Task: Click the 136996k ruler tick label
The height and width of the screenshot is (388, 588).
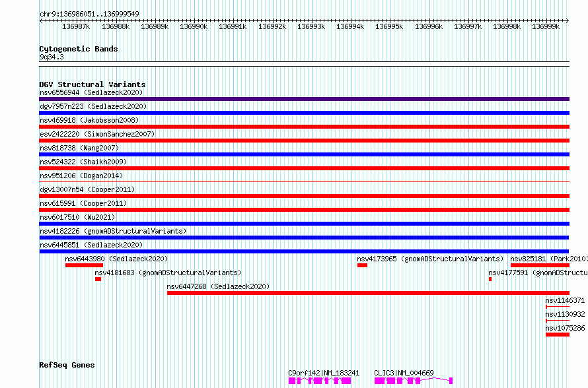Action: (x=429, y=26)
